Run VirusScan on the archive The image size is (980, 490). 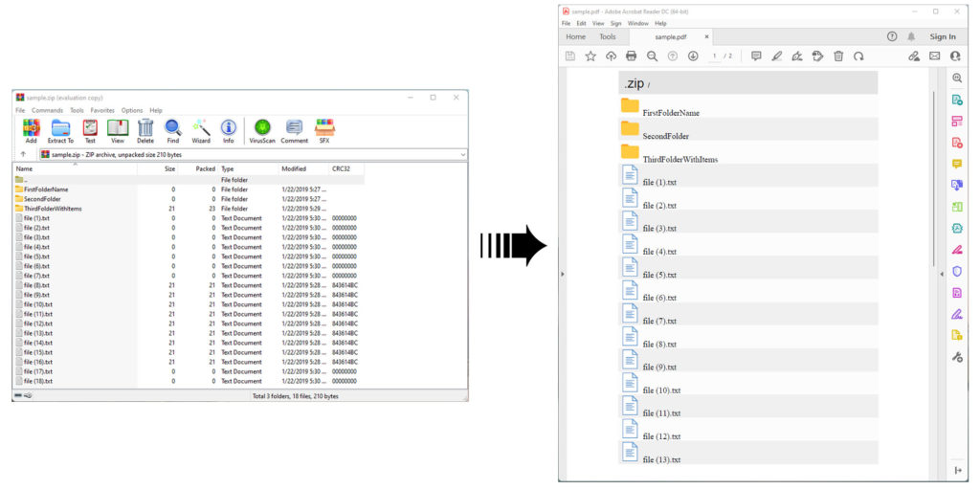tap(262, 130)
